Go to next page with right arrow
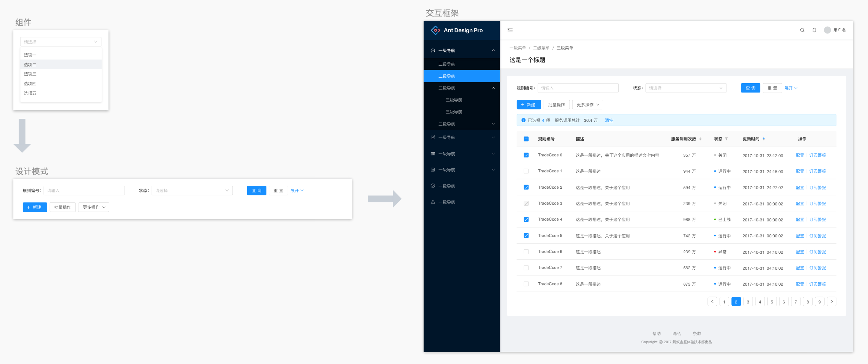Screen dimensions: 868x364 tap(832, 302)
